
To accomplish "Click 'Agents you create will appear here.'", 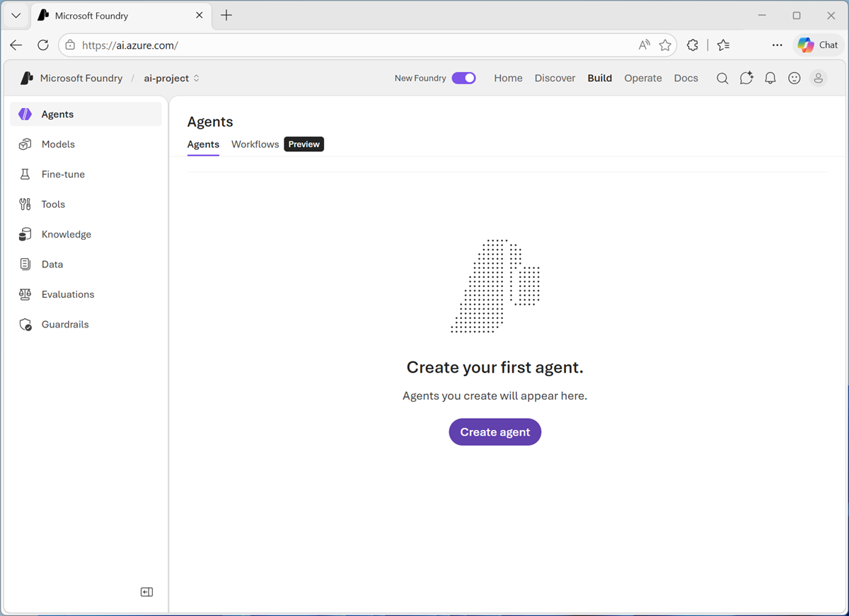I will (495, 396).
